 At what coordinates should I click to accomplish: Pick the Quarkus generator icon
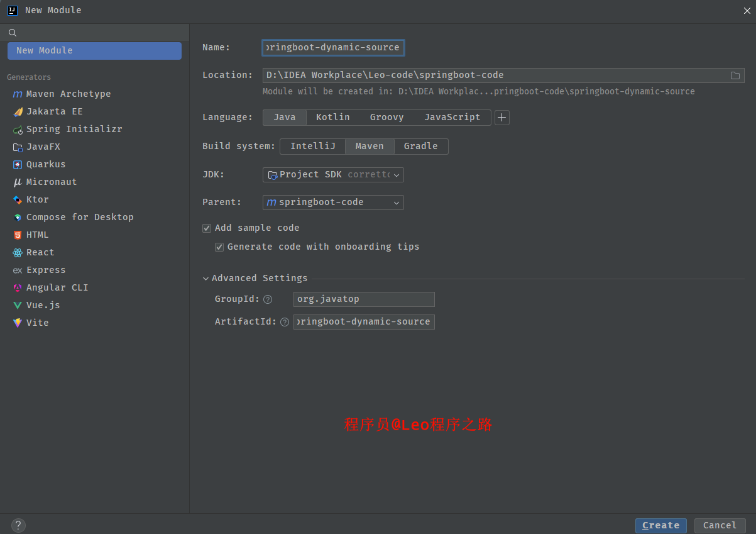(18, 165)
